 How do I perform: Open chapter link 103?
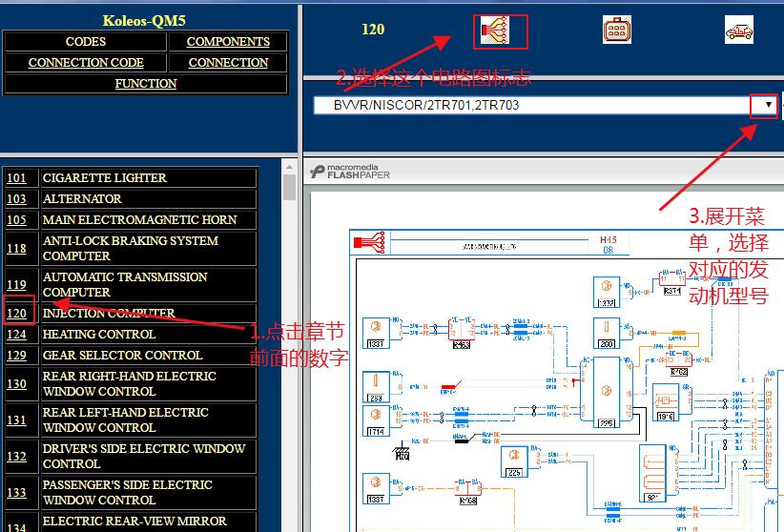coord(16,199)
